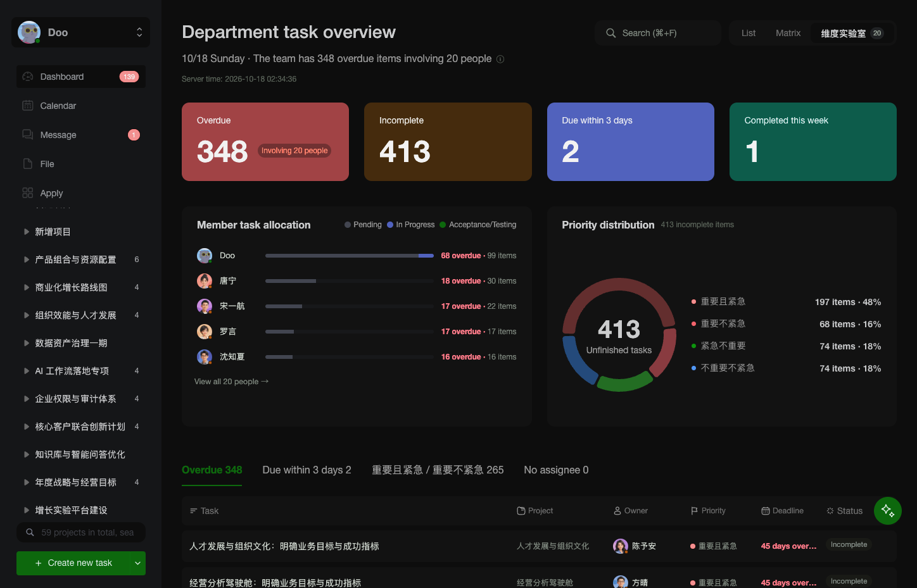This screenshot has width=917, height=588.
Task: Click 唐宁's avatar in member allocation
Action: click(205, 281)
